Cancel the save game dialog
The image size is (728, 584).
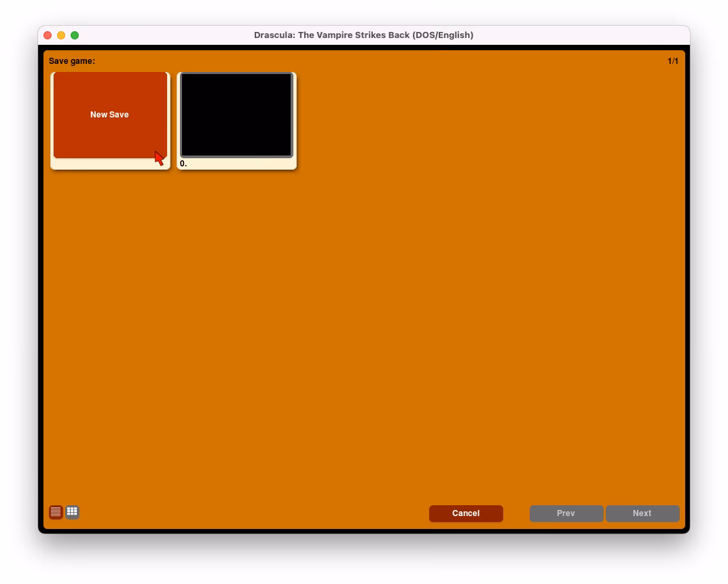(x=466, y=513)
